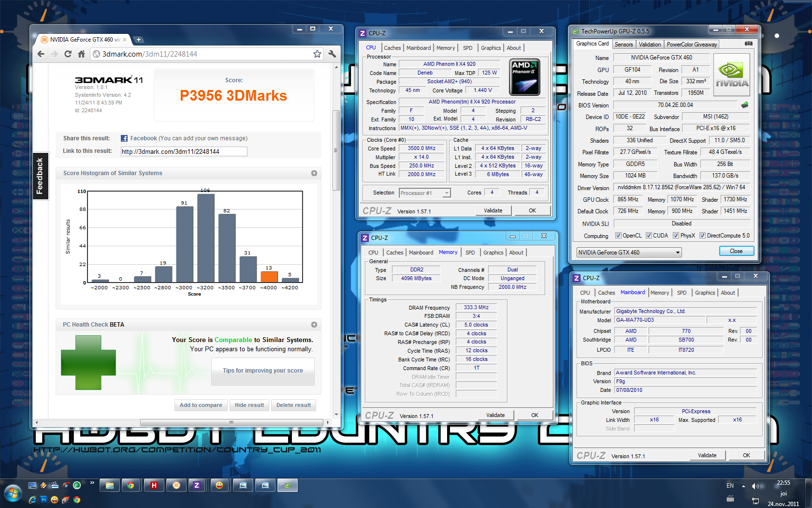This screenshot has width=812, height=508.
Task: Show hidden system tray icons
Action: click(x=743, y=486)
